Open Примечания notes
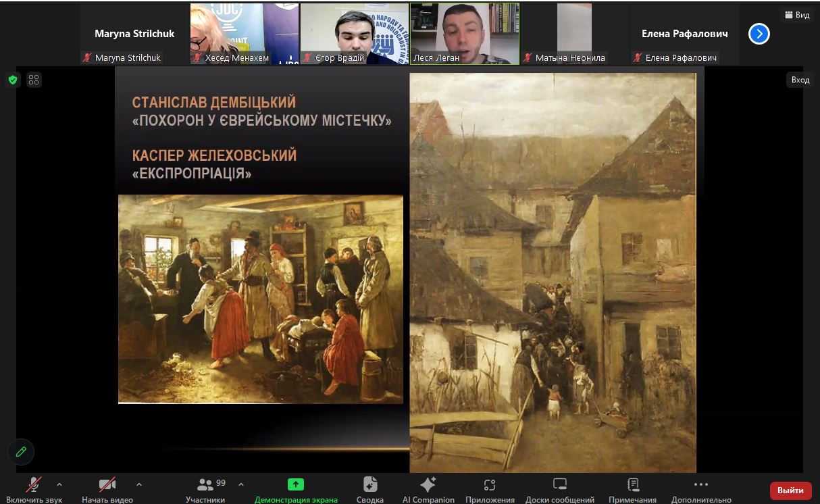The width and height of the screenshot is (820, 504). click(633, 489)
